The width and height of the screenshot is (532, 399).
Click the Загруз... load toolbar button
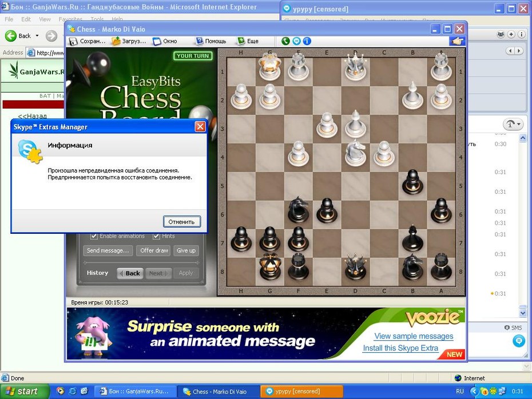tap(129, 41)
